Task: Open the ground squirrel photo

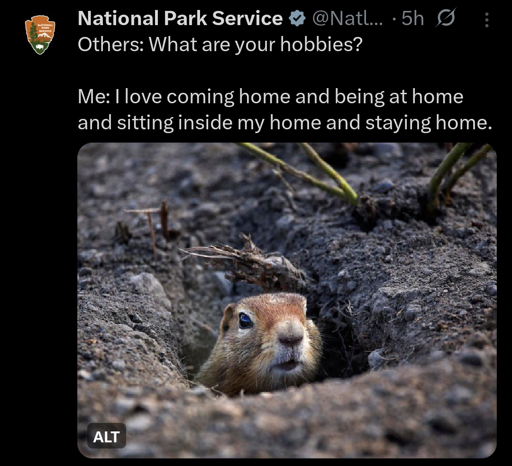Action: coord(287,300)
